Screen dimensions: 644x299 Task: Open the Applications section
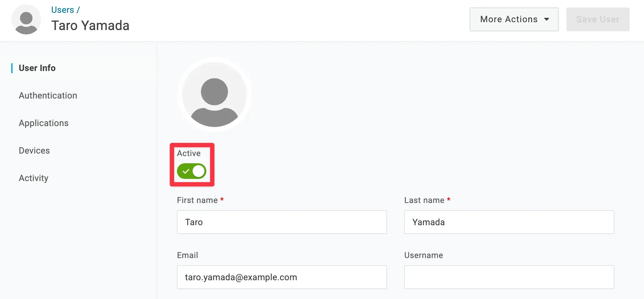click(43, 123)
